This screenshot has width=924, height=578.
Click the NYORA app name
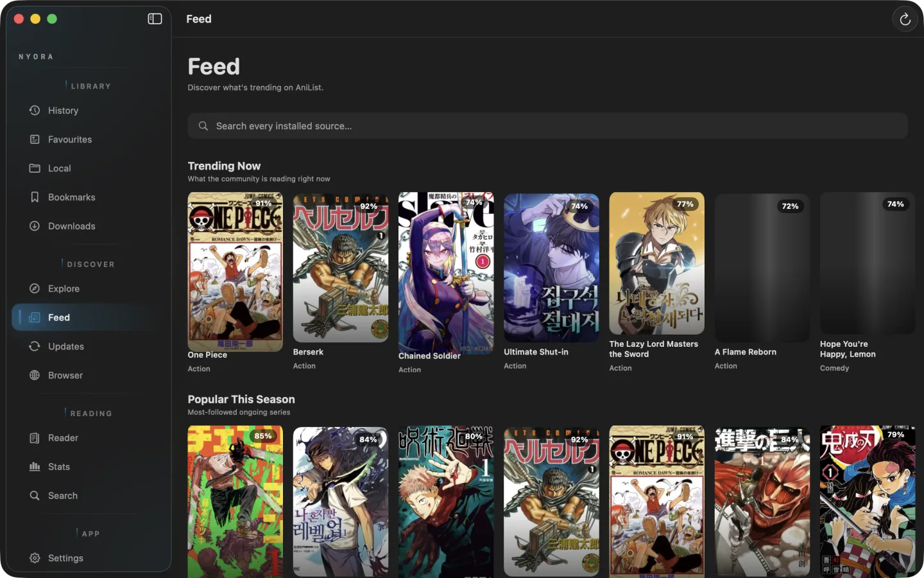pos(36,57)
